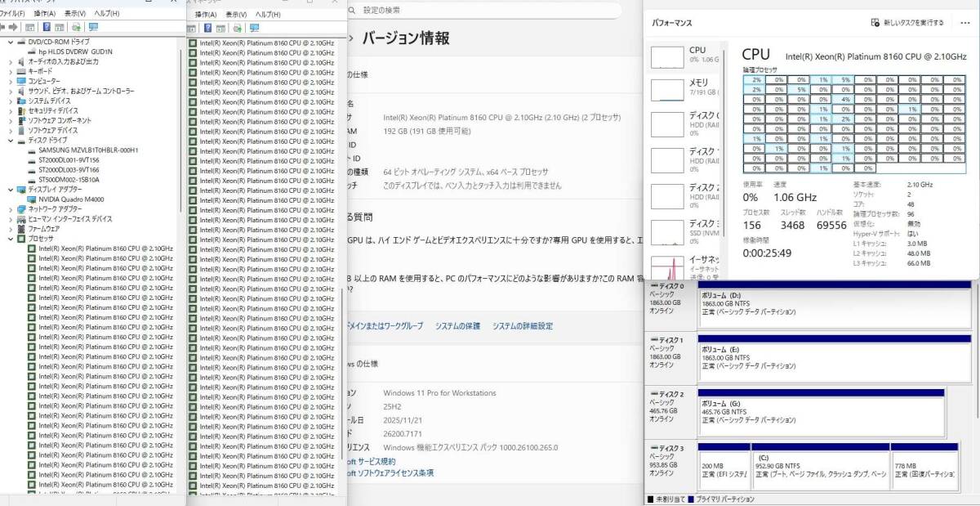Select ボリューム (E:) partition in Disk Management
Viewport: 980px width, 506px height.
pos(834,360)
